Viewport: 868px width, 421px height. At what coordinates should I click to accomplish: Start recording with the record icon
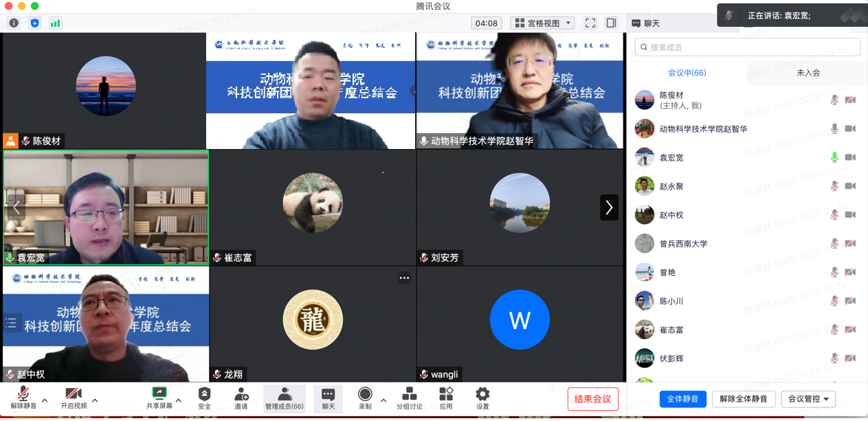[x=365, y=394]
